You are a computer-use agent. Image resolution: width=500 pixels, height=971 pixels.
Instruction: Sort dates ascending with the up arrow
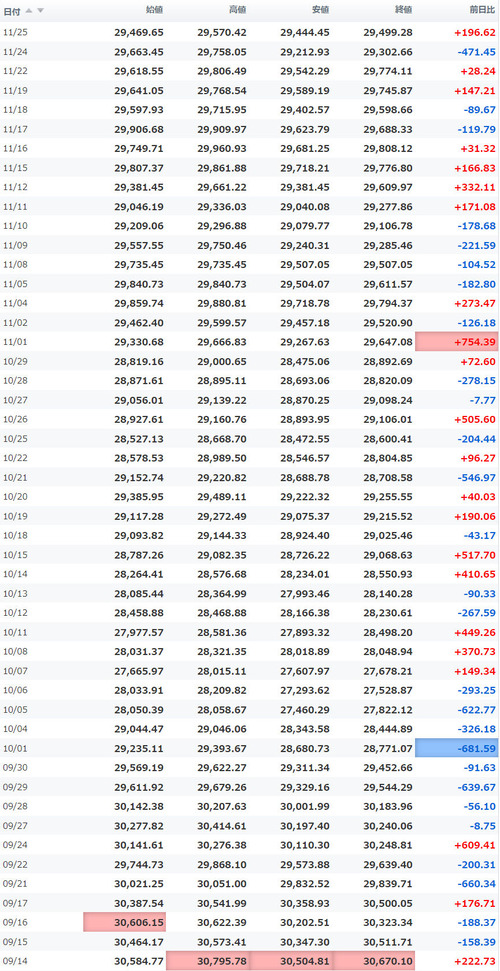point(29,11)
